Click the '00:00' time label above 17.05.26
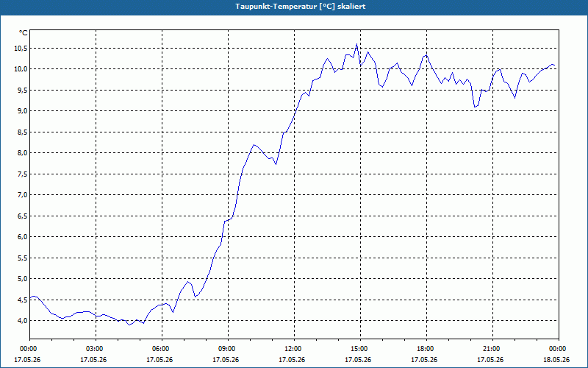Image resolution: width=588 pixels, height=368 pixels. (x=29, y=349)
